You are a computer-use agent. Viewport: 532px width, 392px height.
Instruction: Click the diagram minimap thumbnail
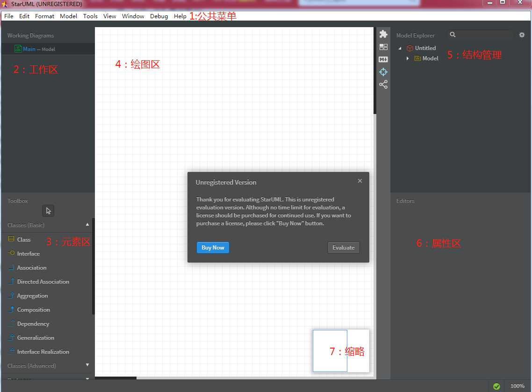coord(341,351)
